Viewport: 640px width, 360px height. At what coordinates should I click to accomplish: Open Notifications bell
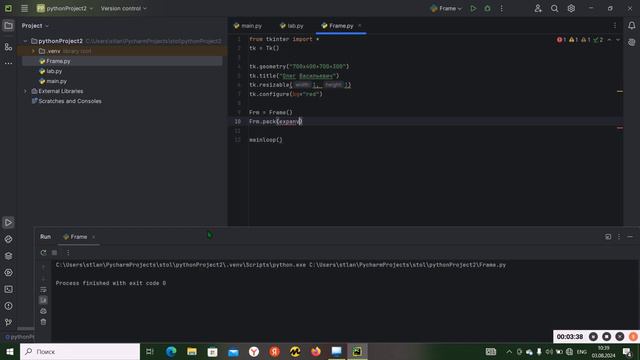(x=631, y=26)
